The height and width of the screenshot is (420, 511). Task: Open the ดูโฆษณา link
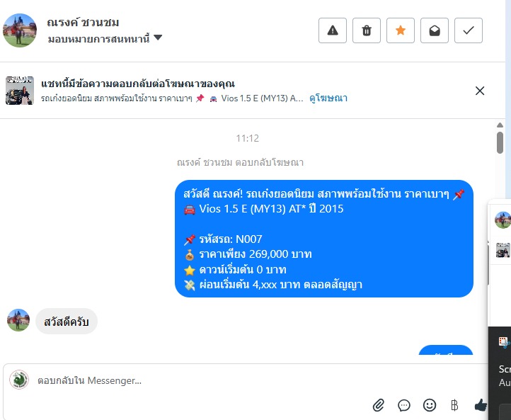pos(328,98)
